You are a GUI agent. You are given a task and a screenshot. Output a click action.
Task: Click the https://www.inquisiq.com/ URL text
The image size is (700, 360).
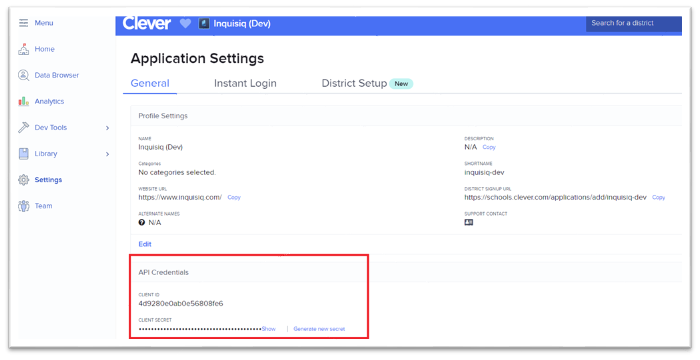coord(180,197)
